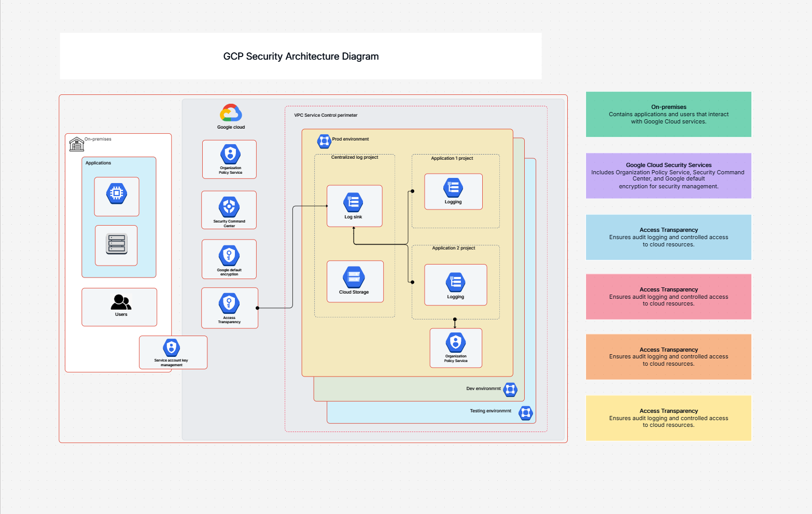The image size is (812, 514).
Task: Click the GCP Security Architecture Diagram title
Action: 301,57
